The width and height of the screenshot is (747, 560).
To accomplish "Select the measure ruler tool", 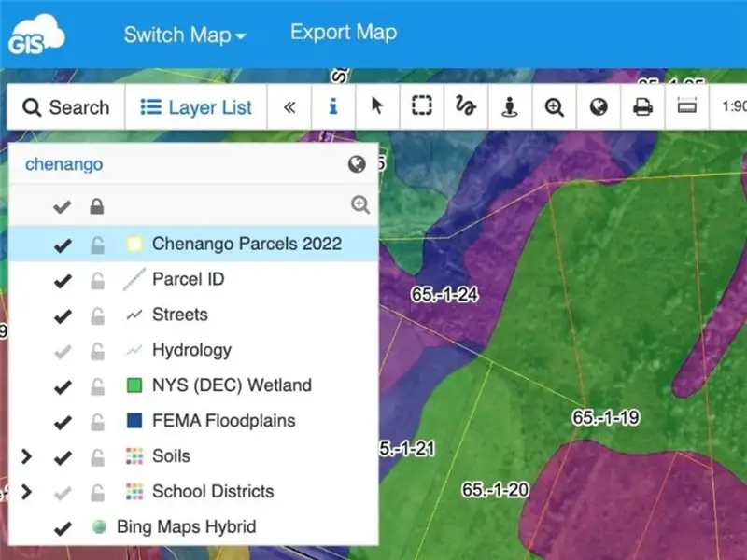I will 686,107.
